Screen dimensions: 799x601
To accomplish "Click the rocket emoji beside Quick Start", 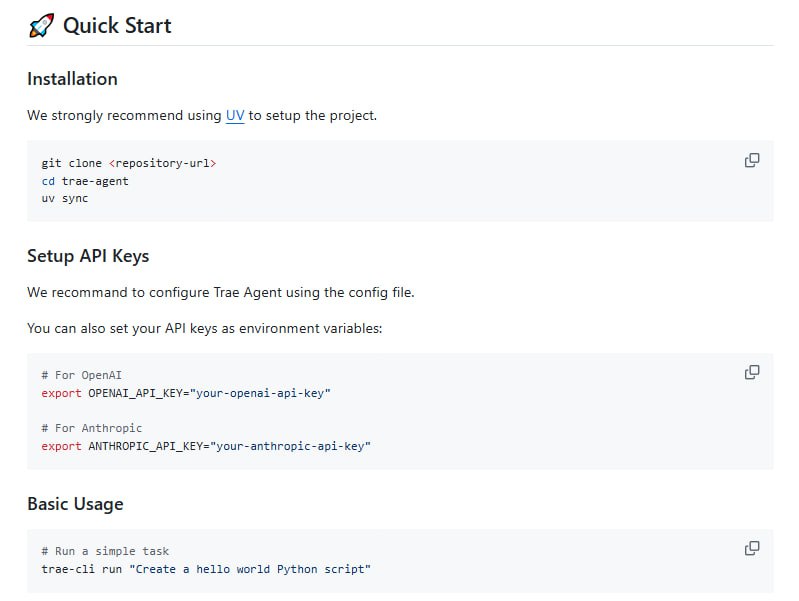I will point(41,26).
